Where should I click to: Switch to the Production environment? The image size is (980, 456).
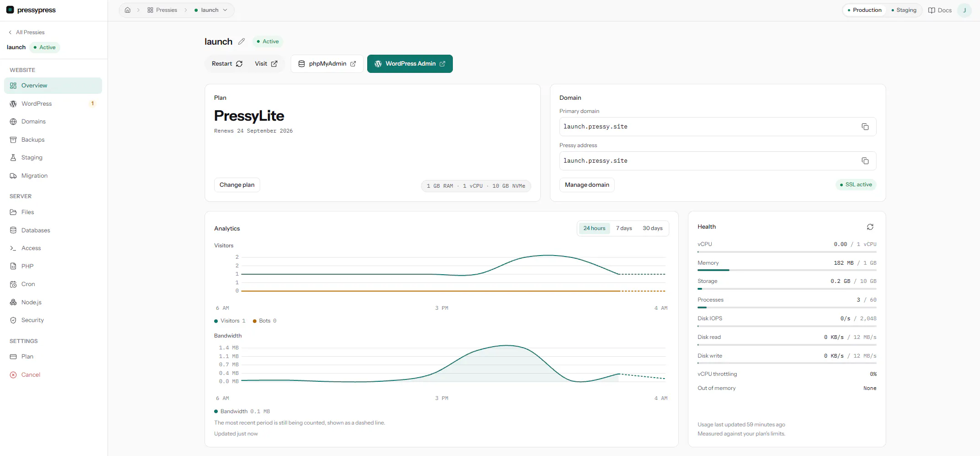pos(864,10)
